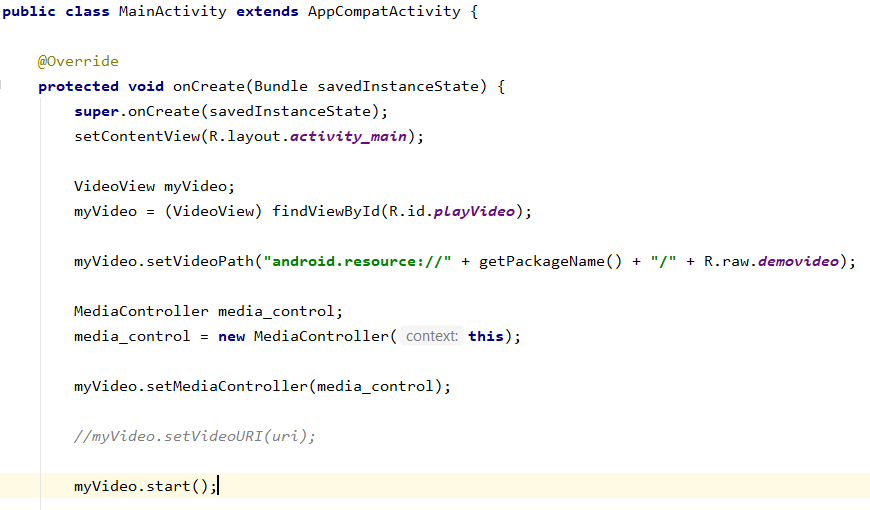Click the this keyword argument
The height and width of the screenshot is (510, 870).
click(485, 336)
